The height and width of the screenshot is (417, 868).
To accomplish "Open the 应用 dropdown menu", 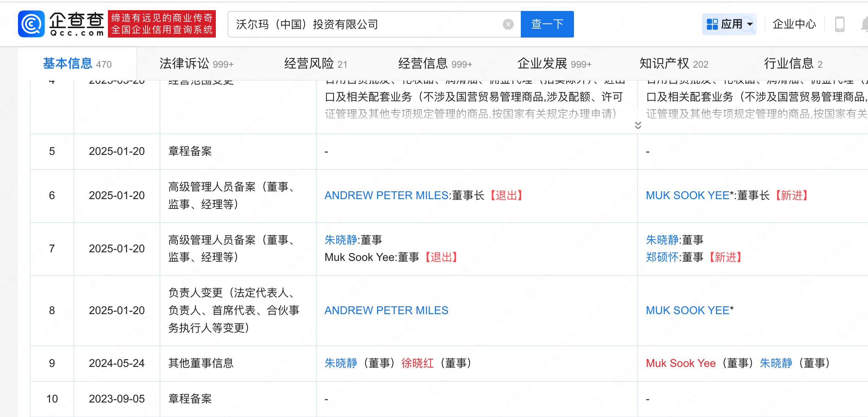I will click(750, 24).
